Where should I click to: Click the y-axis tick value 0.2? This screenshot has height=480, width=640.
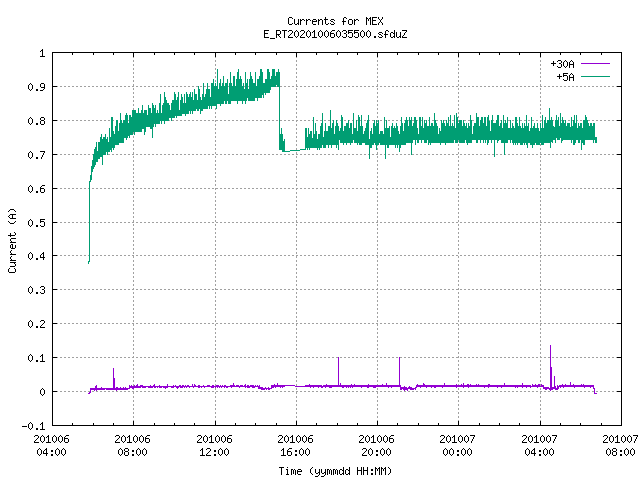36,324
